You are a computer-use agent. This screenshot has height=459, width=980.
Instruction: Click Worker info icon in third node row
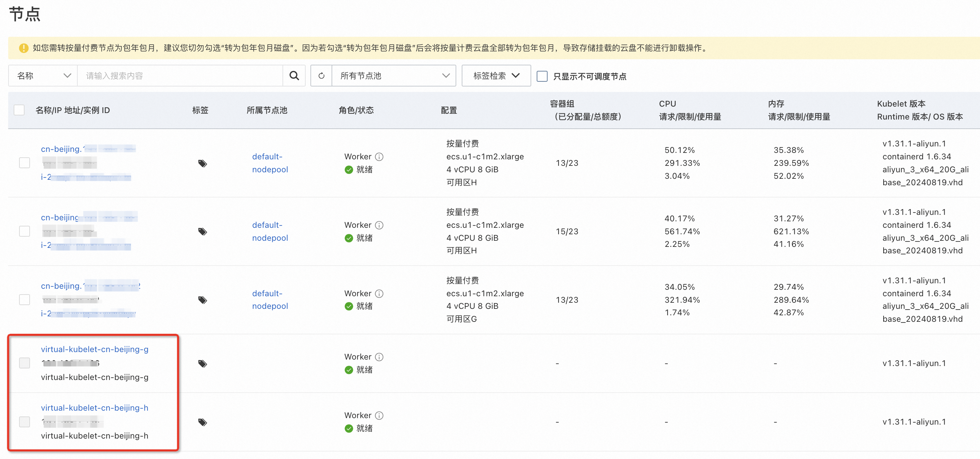(379, 294)
